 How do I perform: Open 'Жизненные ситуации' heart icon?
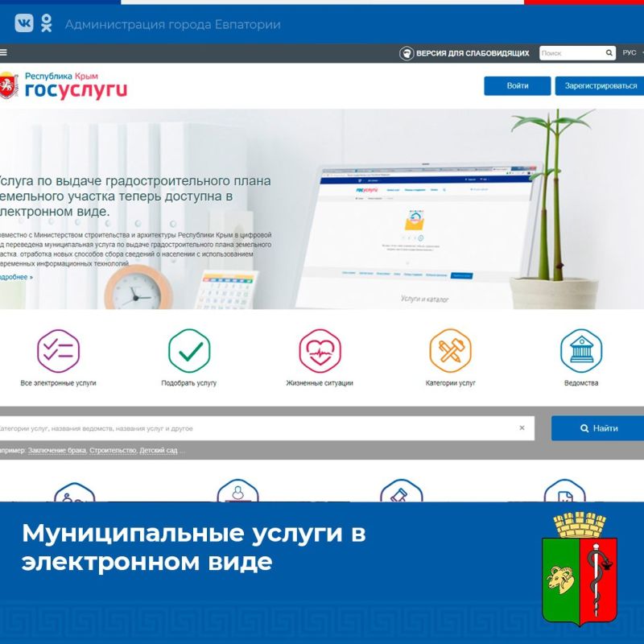coord(320,351)
